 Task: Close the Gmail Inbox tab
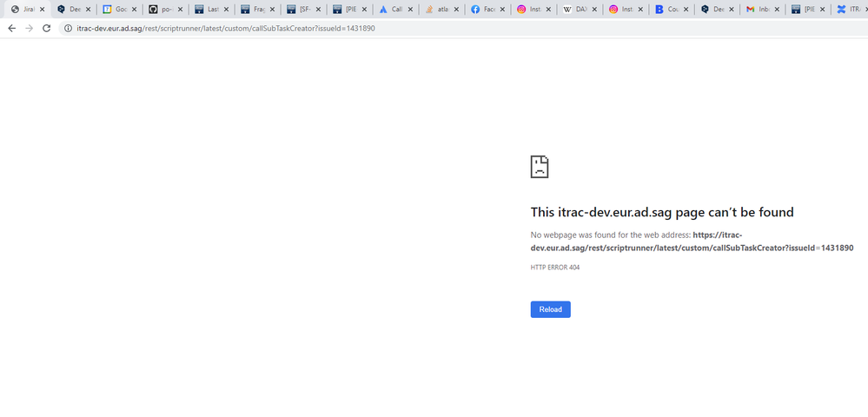[x=778, y=10]
